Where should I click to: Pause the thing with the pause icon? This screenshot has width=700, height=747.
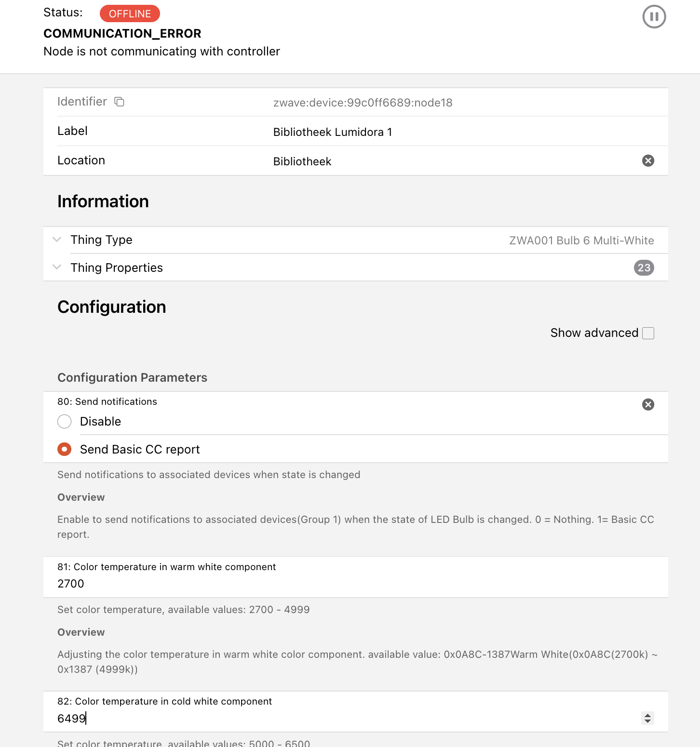654,17
